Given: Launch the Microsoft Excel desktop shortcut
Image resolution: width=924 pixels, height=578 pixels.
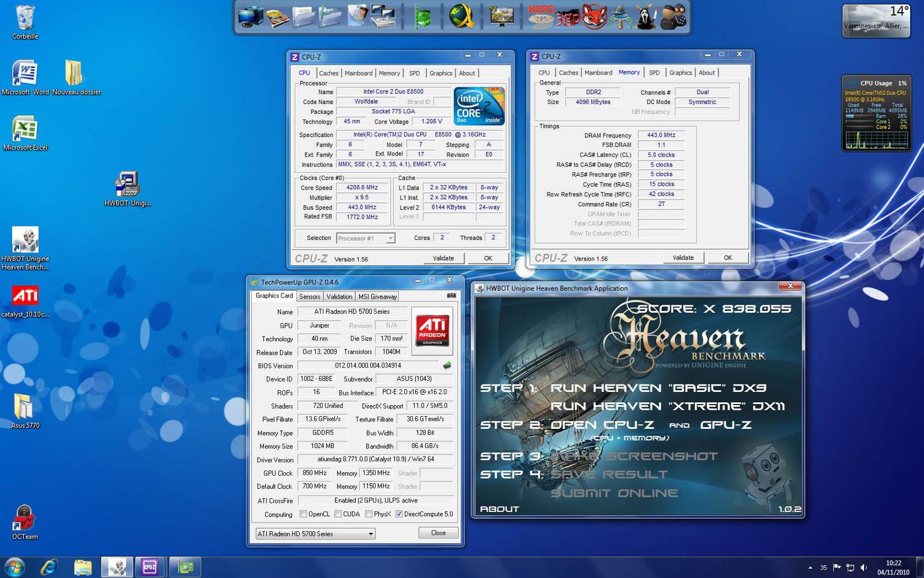Looking at the screenshot, I should pos(25,134).
